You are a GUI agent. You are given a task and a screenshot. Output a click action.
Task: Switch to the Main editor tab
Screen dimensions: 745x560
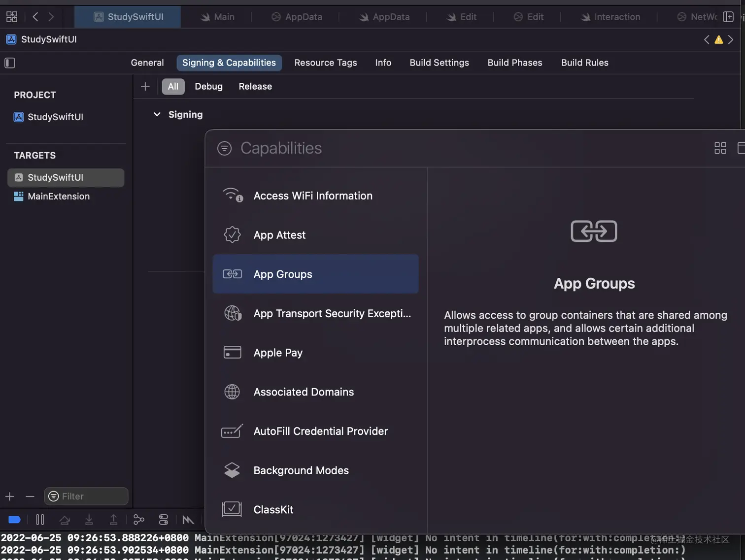tap(217, 17)
